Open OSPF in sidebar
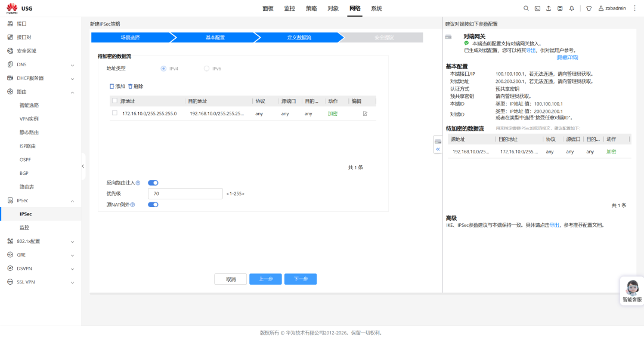The width and height of the screenshot is (644, 339). 25,160
